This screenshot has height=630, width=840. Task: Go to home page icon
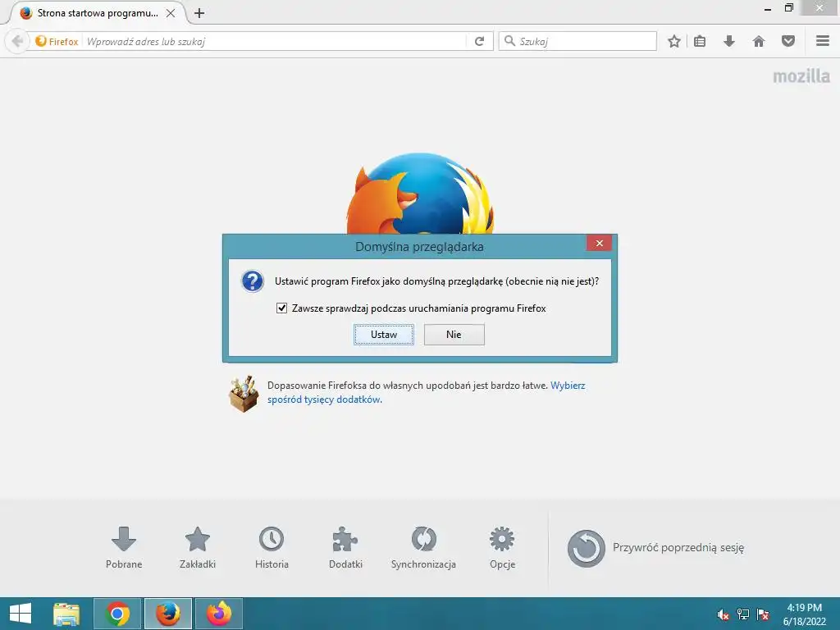click(x=759, y=41)
